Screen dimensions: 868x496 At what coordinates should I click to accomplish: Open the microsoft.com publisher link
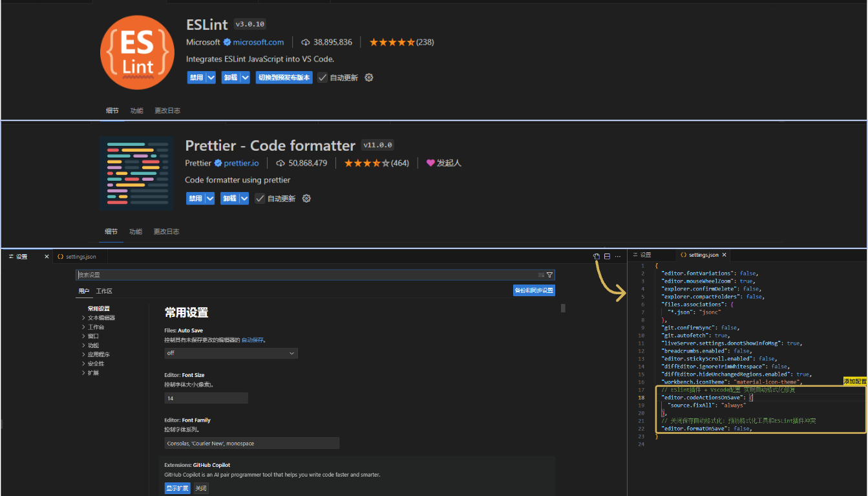click(x=259, y=42)
